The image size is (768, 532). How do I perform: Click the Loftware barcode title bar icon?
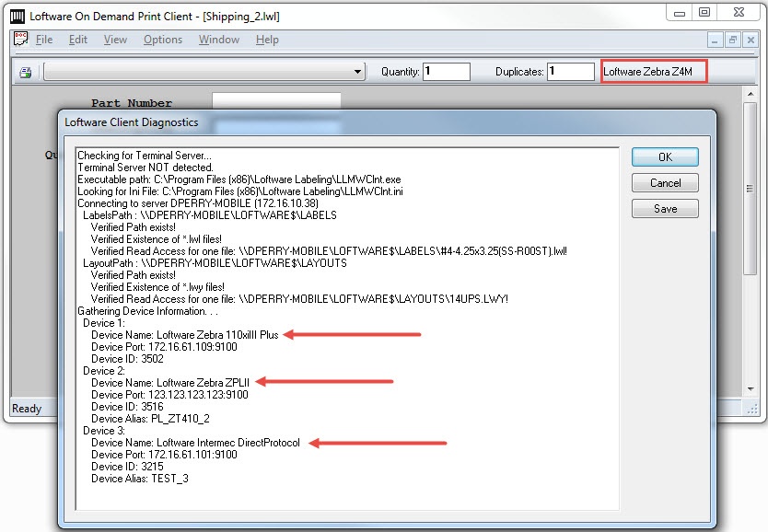click(17, 17)
